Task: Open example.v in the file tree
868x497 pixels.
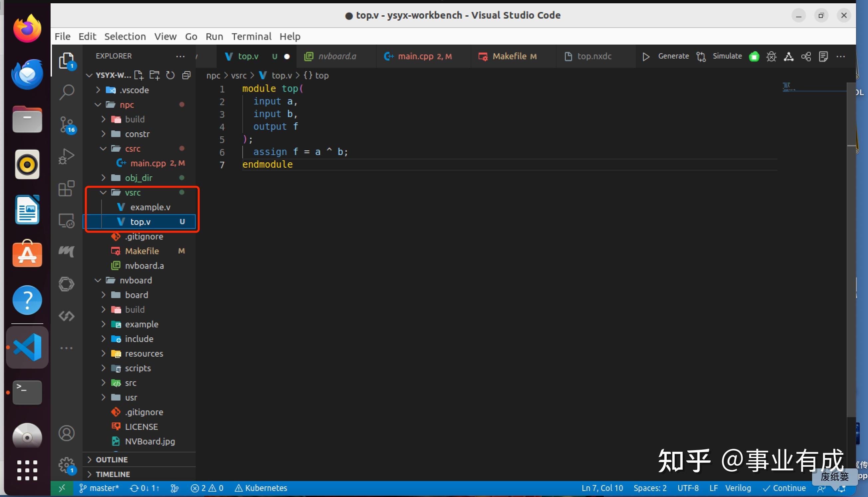Action: [150, 207]
